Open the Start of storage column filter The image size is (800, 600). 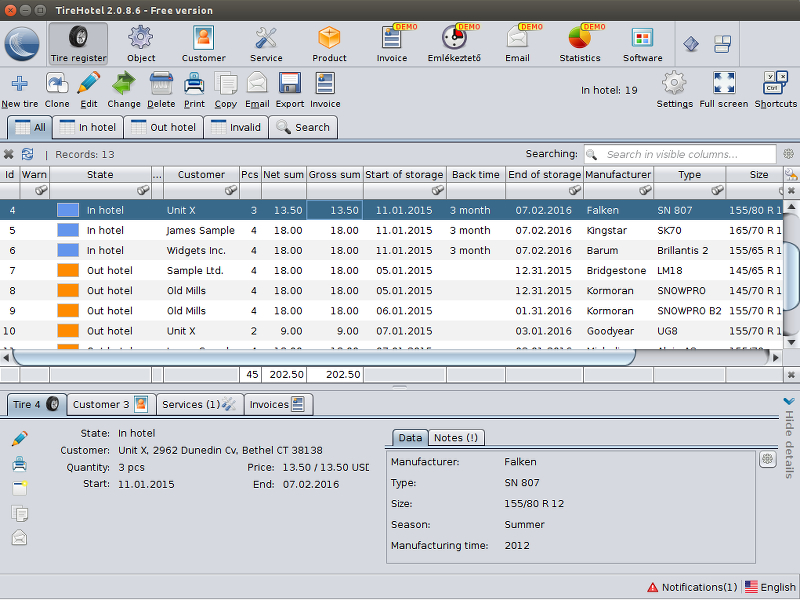[x=438, y=190]
